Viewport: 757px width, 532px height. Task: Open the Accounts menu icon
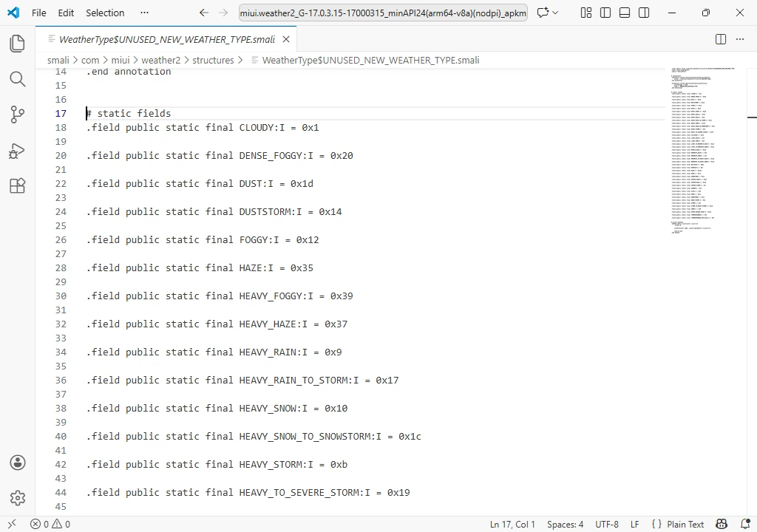click(18, 463)
